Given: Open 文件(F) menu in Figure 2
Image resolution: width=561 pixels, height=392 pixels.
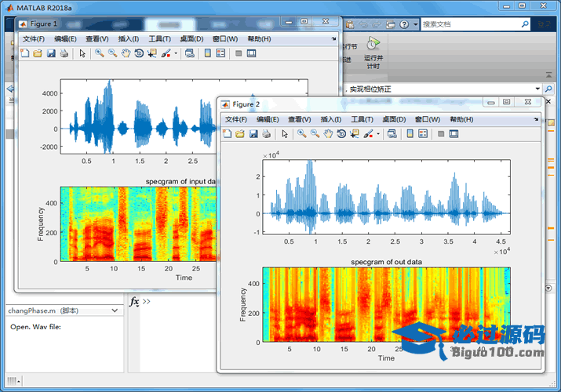Looking at the screenshot, I should pyautogui.click(x=236, y=119).
